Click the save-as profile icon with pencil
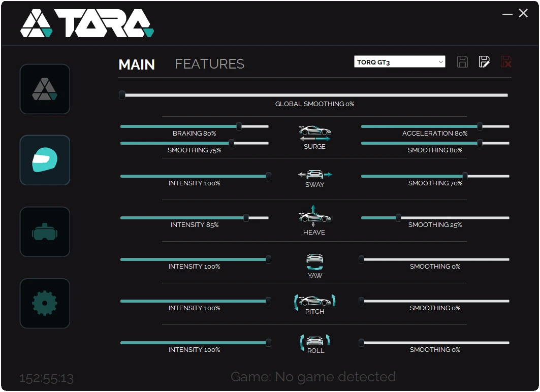This screenshot has height=392, width=540. click(x=484, y=62)
